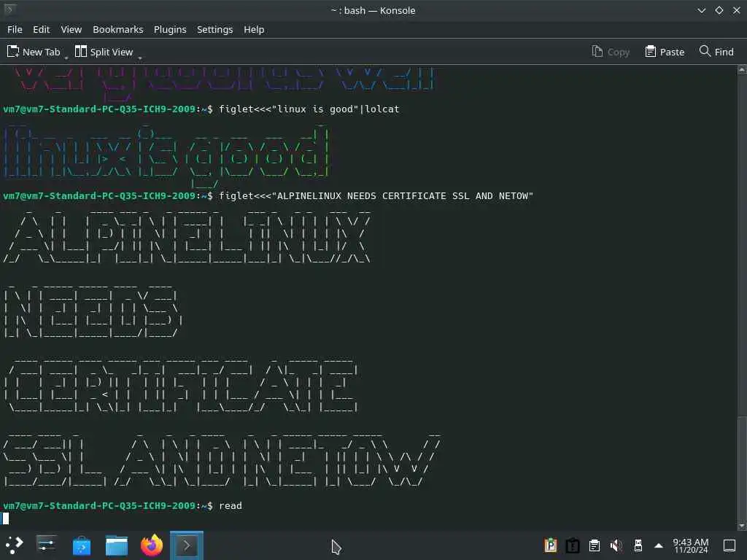Launch Discover software store from taskbar
Viewport: 747px width, 560px height.
tap(82, 545)
